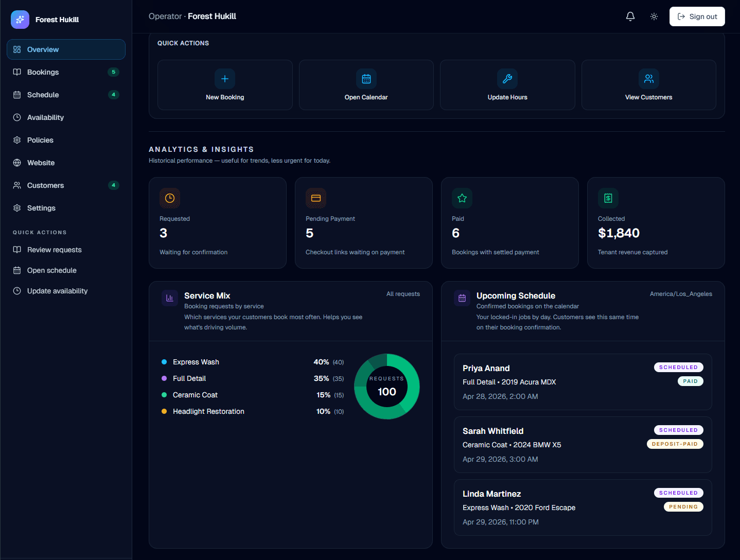The image size is (740, 560).
Task: Click the Full Detail purple color dot
Action: pos(164,378)
